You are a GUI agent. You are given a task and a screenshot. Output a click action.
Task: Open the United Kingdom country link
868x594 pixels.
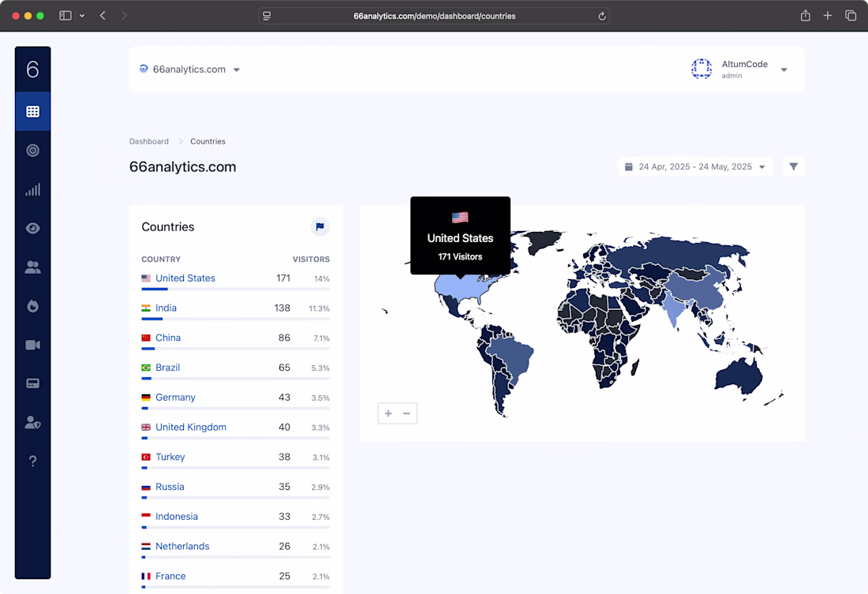[x=190, y=428]
